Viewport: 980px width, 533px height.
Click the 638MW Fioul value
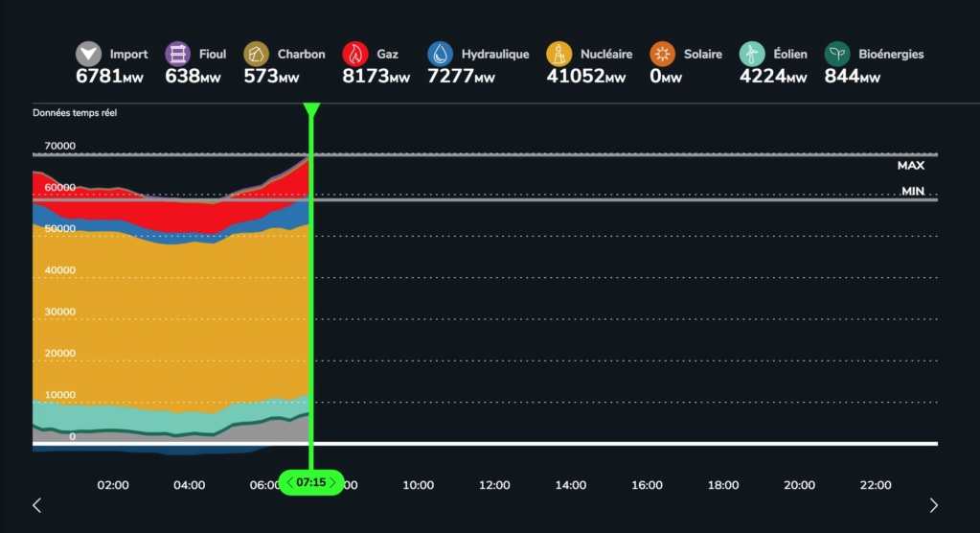click(193, 77)
